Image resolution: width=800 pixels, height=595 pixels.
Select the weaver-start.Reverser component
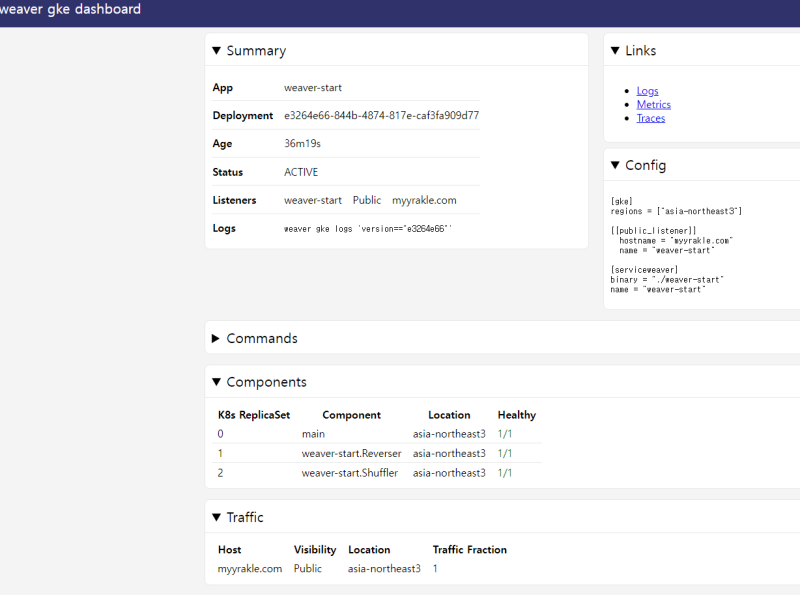point(351,454)
